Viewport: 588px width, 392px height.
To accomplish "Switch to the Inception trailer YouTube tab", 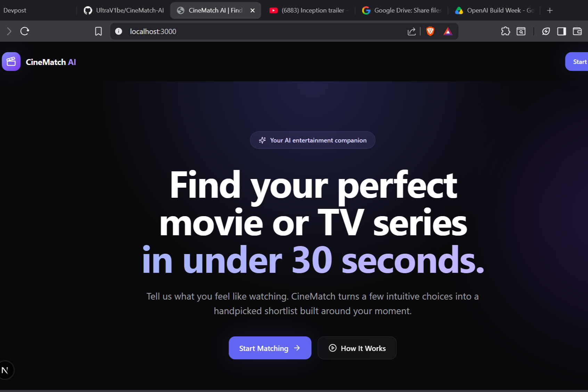I will [x=309, y=10].
